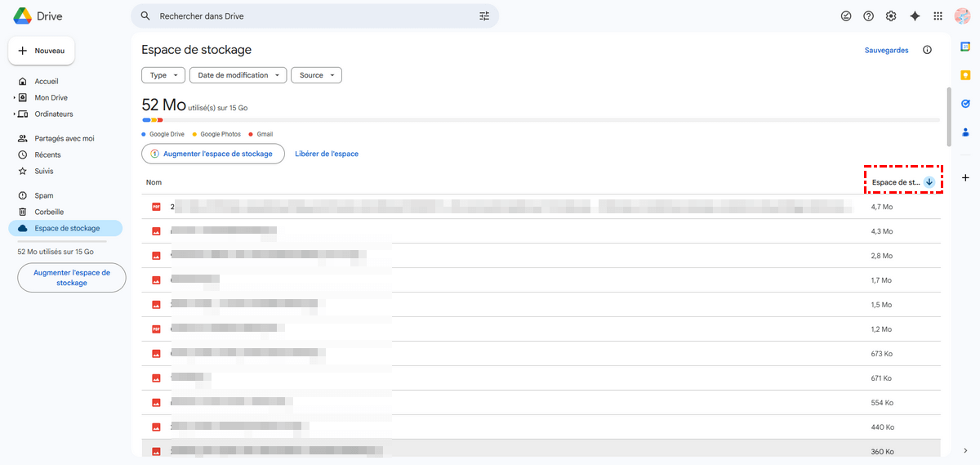
Task: Select Espace de stockage in sidebar
Action: 65,229
